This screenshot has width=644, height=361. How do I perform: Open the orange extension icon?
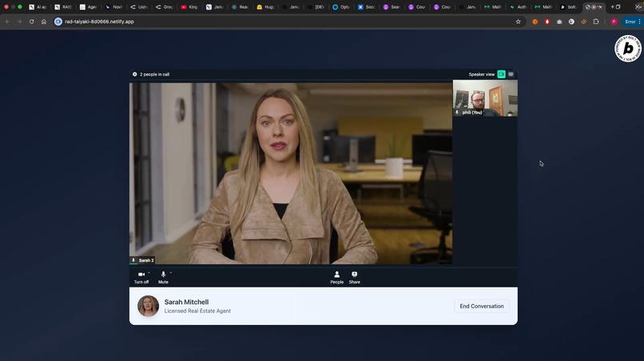coord(535,22)
